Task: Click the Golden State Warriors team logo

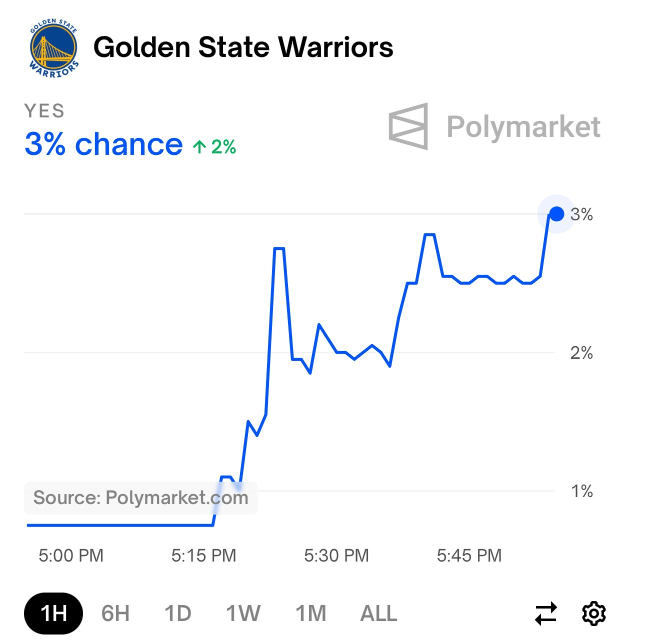Action: coord(54,48)
